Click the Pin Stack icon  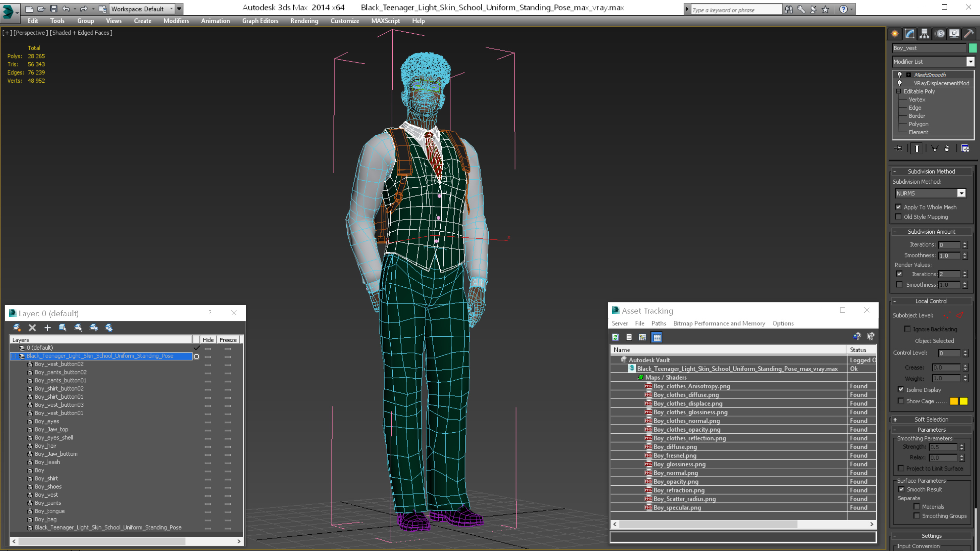(x=899, y=148)
